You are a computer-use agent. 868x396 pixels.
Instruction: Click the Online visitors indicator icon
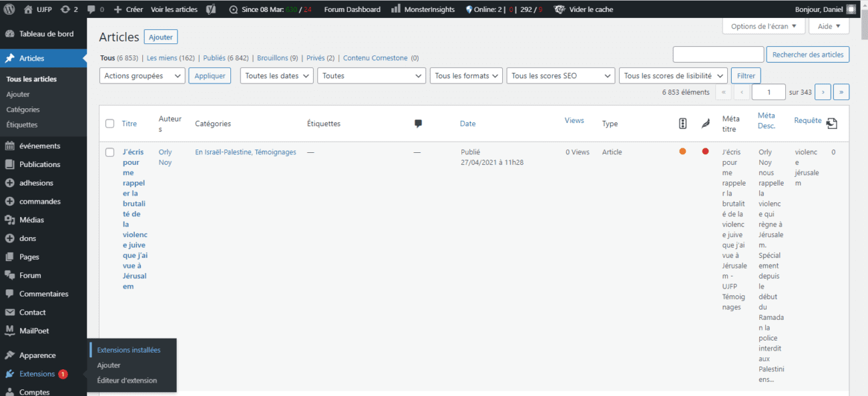[469, 9]
